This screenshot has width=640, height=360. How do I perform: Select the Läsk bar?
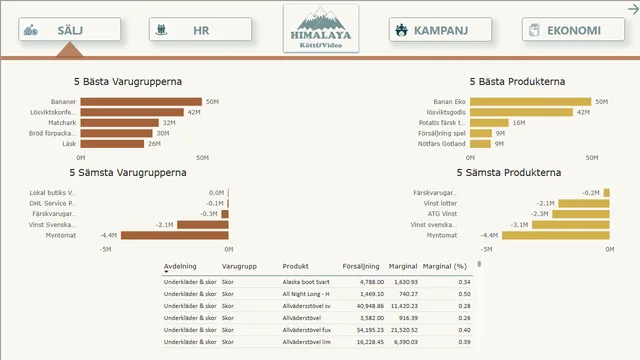coord(112,144)
